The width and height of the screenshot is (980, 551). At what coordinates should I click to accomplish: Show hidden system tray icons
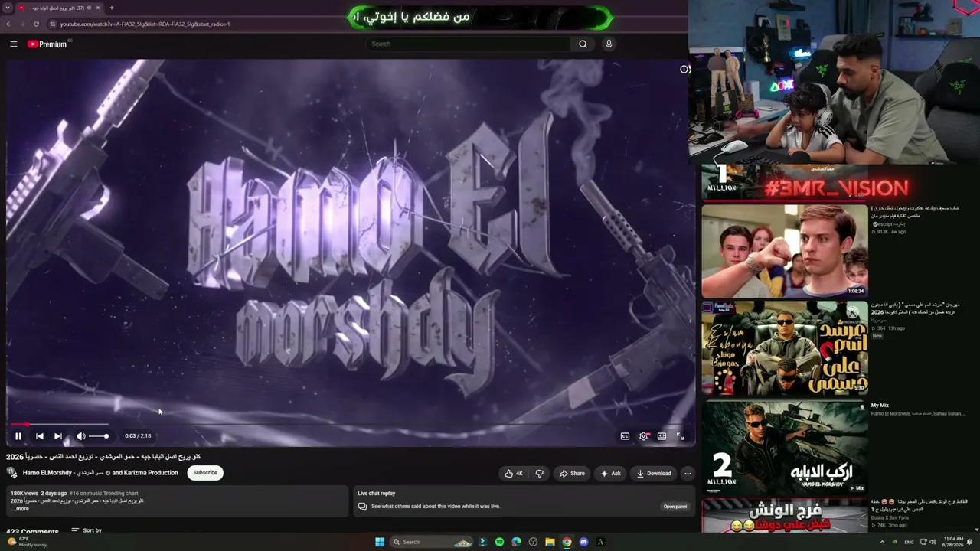click(x=882, y=542)
